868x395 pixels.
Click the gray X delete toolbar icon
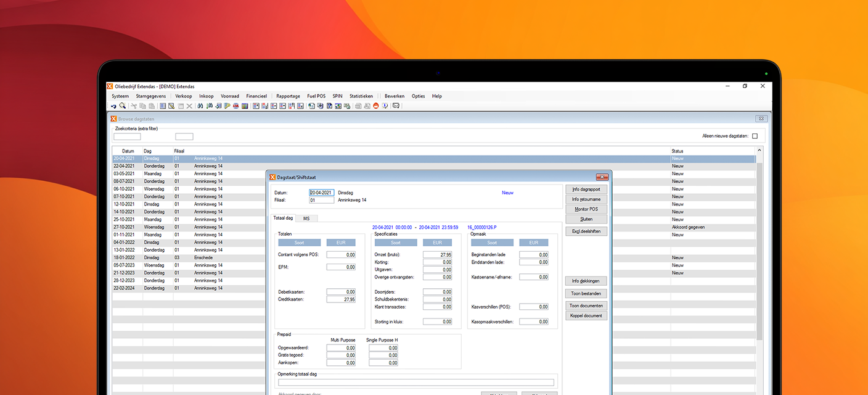coord(189,106)
